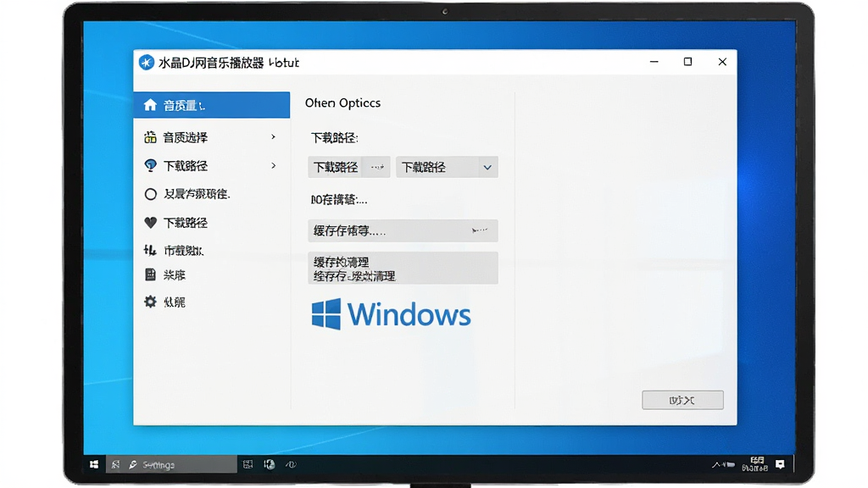The height and width of the screenshot is (488, 868).
Task: Open Task View icon on taskbar
Action: pos(248,464)
